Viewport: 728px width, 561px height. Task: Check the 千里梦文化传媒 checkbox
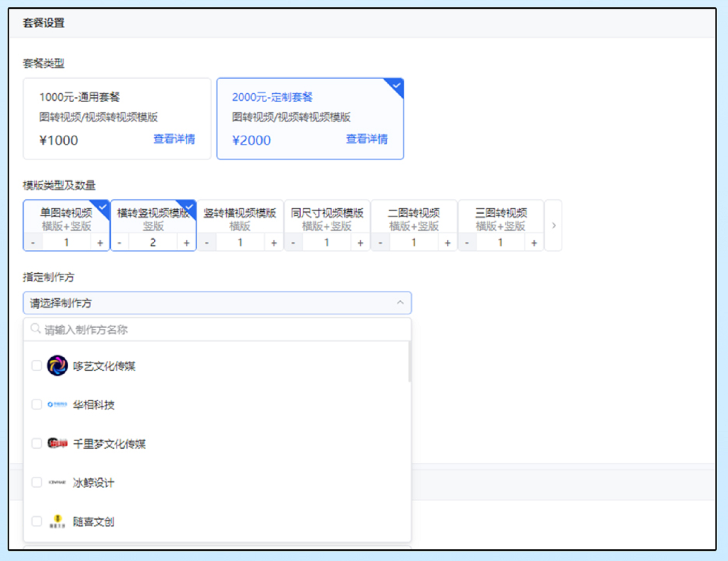click(x=37, y=443)
